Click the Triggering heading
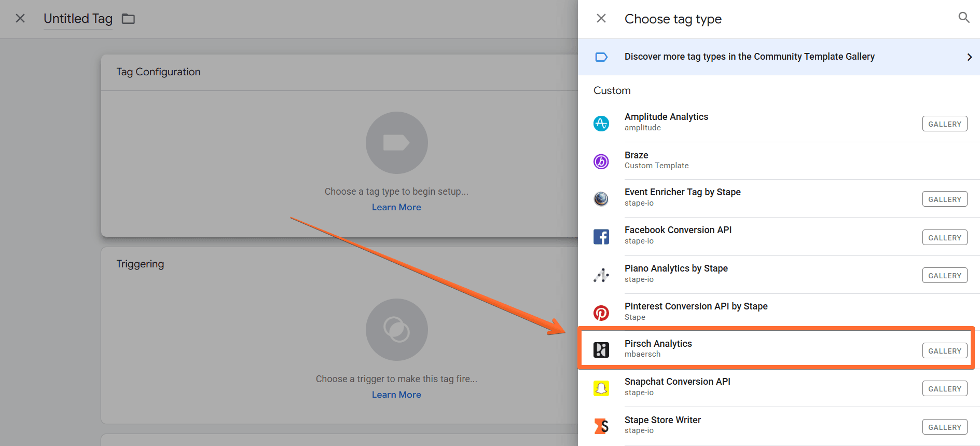This screenshot has width=980, height=446. coord(140,264)
